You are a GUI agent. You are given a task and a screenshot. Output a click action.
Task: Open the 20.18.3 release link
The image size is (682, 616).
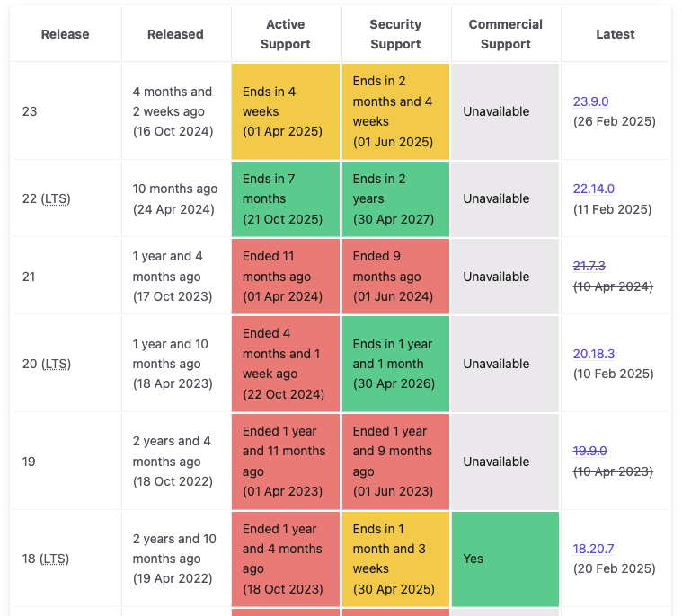(593, 354)
